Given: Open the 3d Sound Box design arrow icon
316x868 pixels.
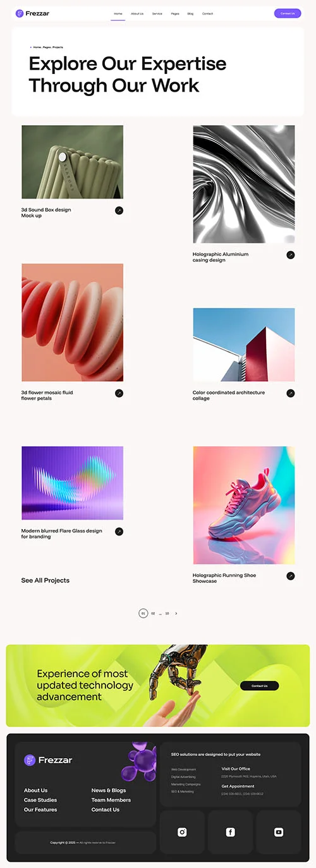Looking at the screenshot, I should click(119, 211).
